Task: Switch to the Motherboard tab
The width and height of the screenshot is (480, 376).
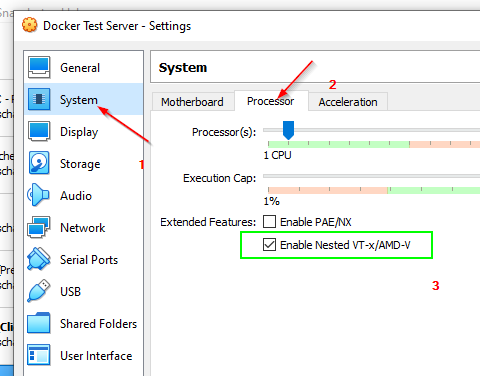Action: 192,102
